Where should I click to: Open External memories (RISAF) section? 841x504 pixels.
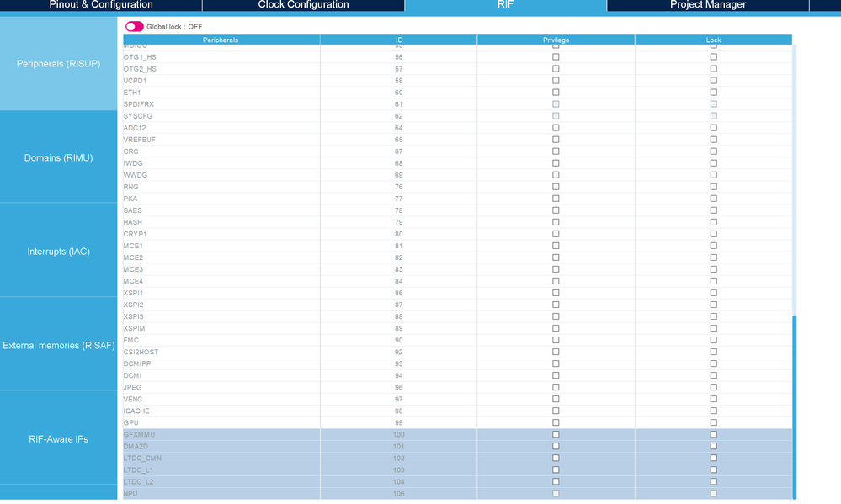58,345
